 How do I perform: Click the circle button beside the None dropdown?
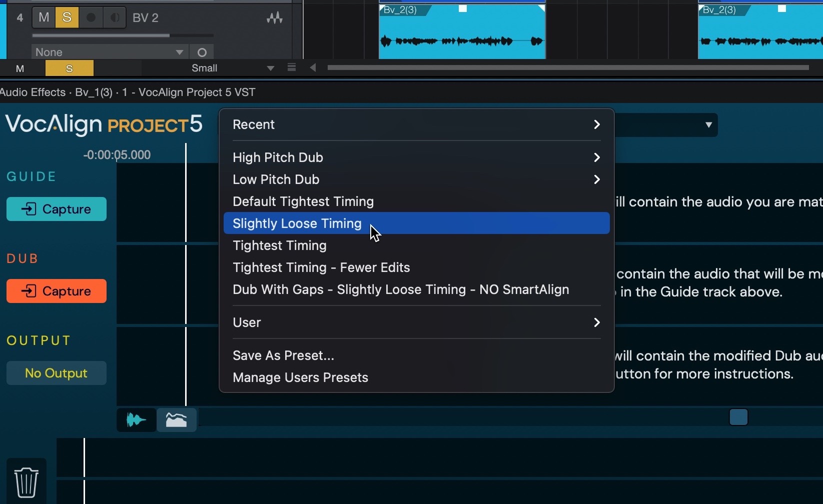202,52
